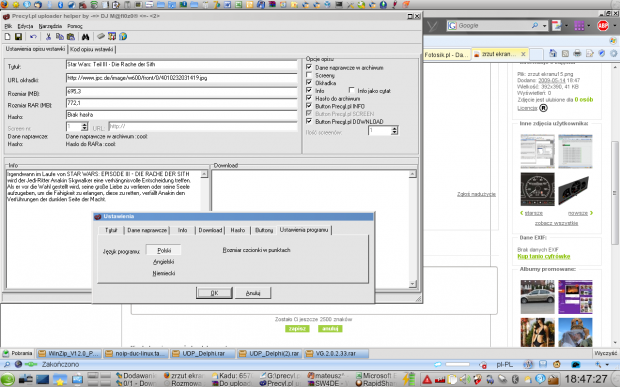Open settings with the tools icon
Viewport: 620px width, 387px height.
point(112,36)
